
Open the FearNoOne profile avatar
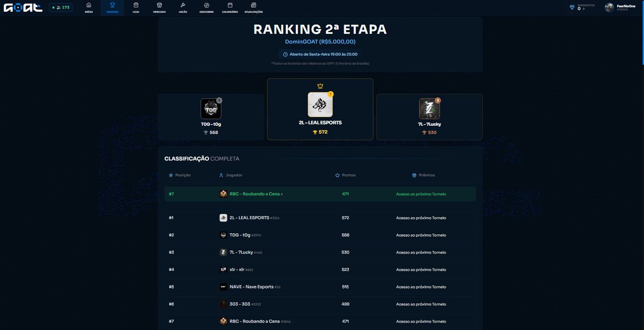(x=609, y=8)
